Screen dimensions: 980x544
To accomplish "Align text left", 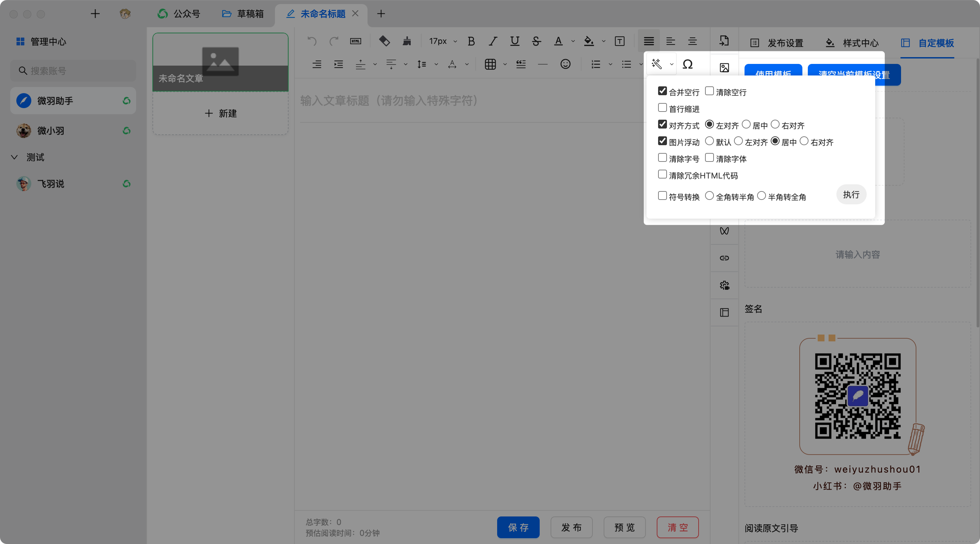I will (670, 41).
